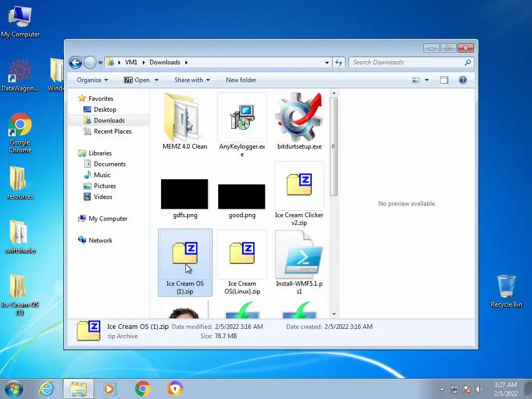532x399 pixels.
Task: Change the view with the view icon
Action: pos(416,80)
